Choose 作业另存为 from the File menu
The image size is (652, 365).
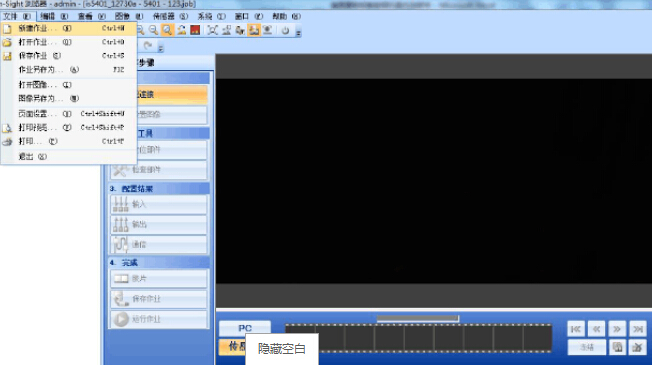[69, 69]
